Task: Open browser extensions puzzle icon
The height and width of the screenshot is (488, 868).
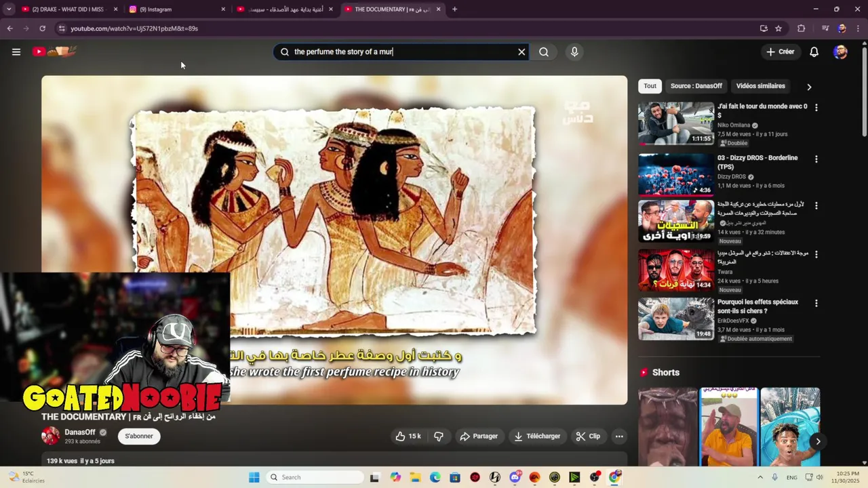Action: [x=802, y=28]
